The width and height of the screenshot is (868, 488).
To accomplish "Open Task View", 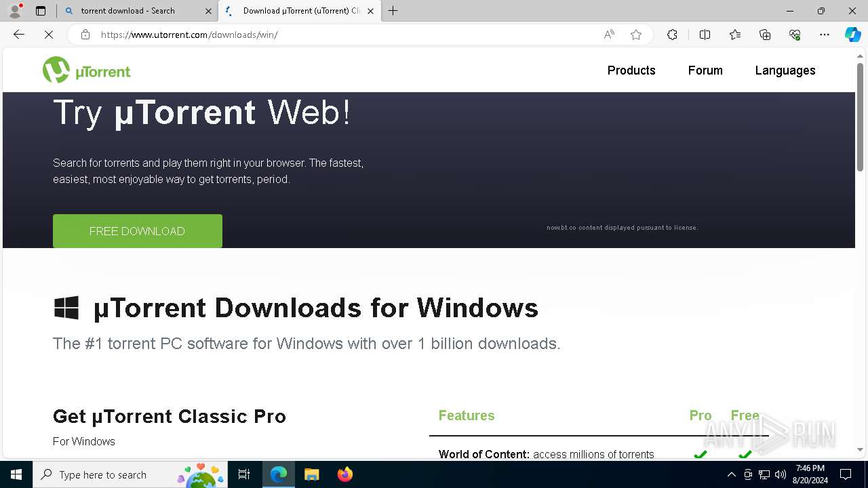I will tap(244, 474).
